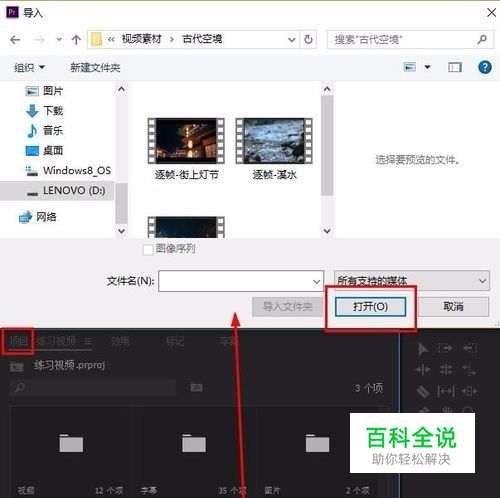Focus the 文件名 input field
The width and height of the screenshot is (500, 498).
click(241, 281)
